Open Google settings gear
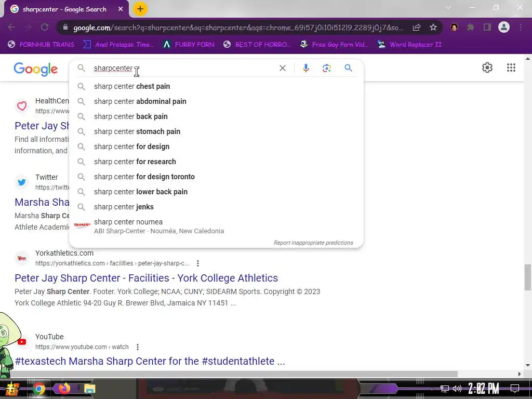The image size is (532, 399). click(487, 68)
